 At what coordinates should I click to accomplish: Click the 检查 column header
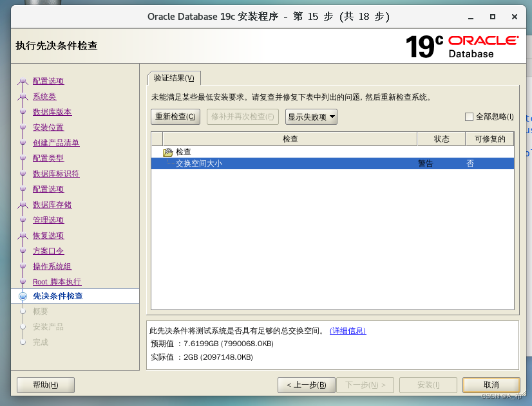pos(290,139)
